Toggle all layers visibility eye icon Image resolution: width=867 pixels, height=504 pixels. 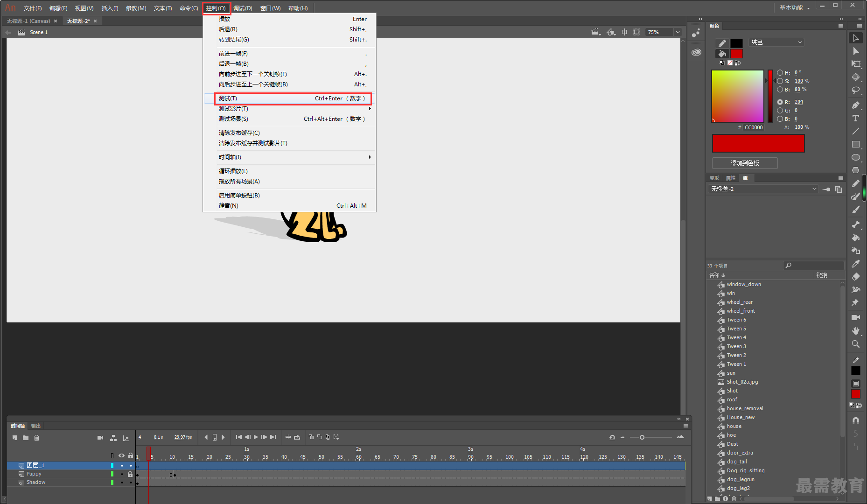(121, 455)
